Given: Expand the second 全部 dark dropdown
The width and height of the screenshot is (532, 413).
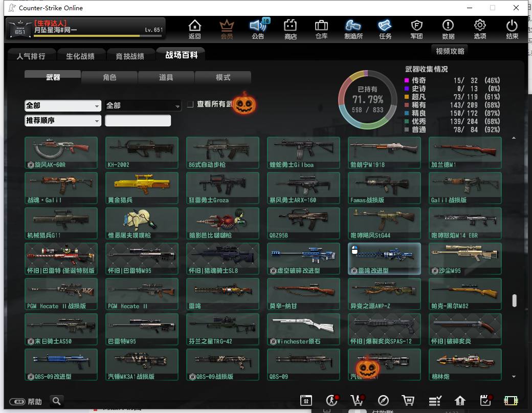Looking at the screenshot, I should tap(143, 106).
